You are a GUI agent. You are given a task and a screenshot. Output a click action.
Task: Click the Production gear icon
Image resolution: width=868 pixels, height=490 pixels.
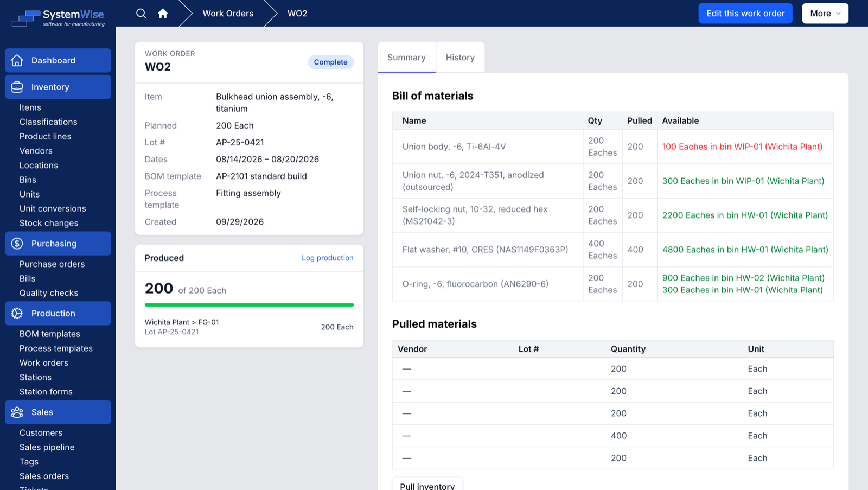(x=17, y=313)
